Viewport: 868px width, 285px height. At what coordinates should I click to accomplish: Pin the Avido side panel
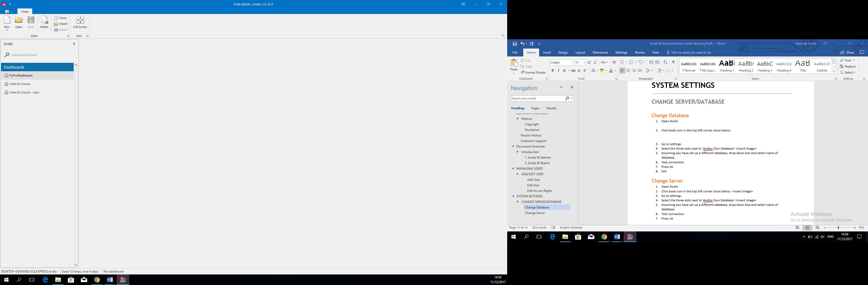click(74, 44)
